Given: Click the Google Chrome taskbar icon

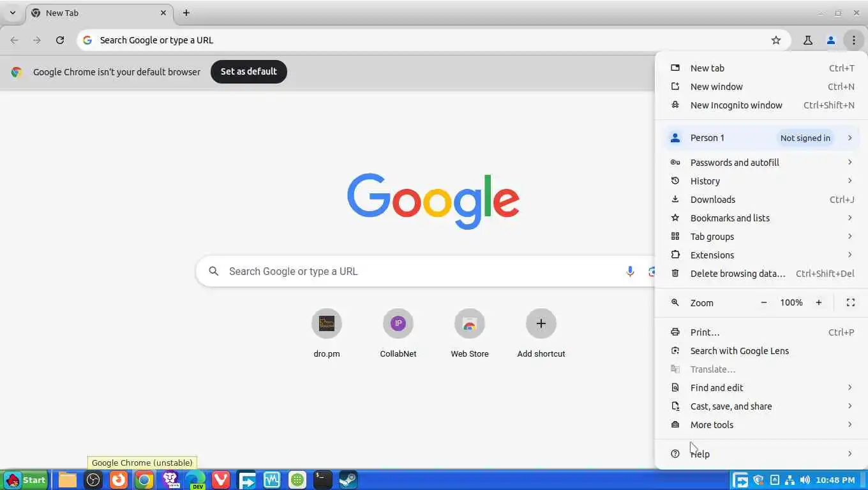Looking at the screenshot, I should 144,480.
